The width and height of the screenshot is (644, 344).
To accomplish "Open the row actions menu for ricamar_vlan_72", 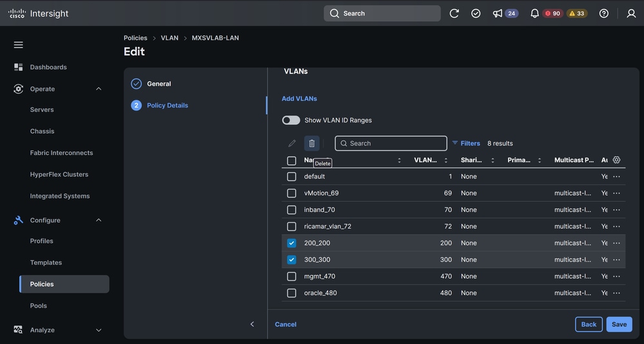I will tap(616, 226).
